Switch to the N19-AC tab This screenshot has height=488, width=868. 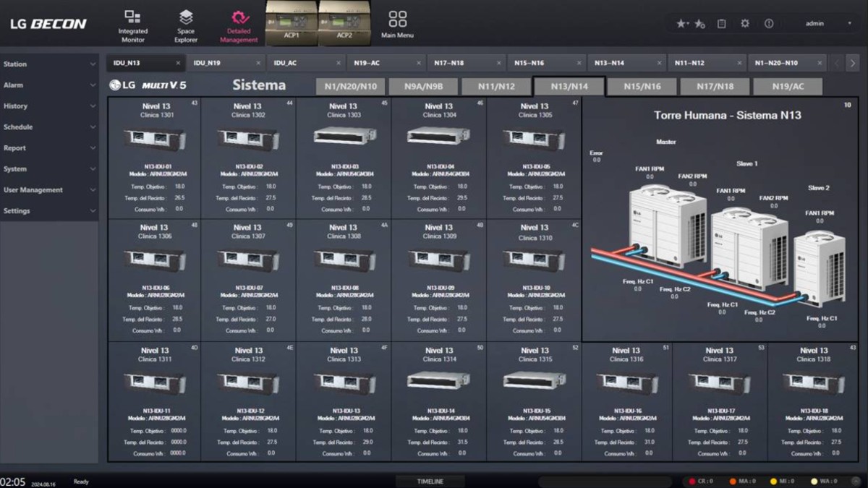coord(386,63)
